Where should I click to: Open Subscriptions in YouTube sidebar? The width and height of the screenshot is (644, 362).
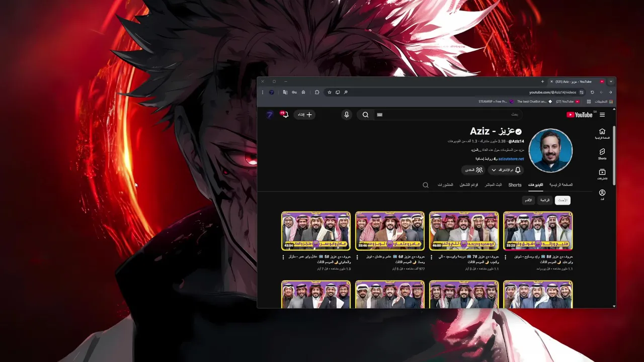click(602, 174)
